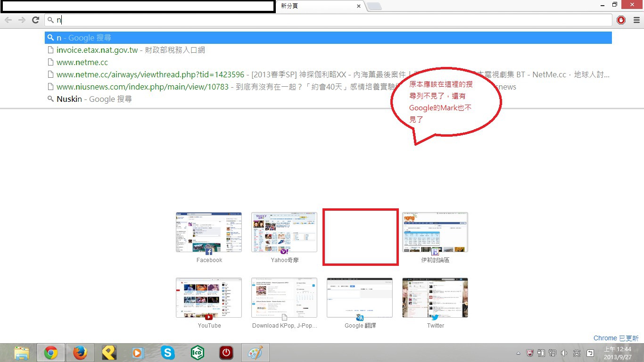
Task: Open the Download KPop, J-Pop thumbnail
Action: [284, 297]
